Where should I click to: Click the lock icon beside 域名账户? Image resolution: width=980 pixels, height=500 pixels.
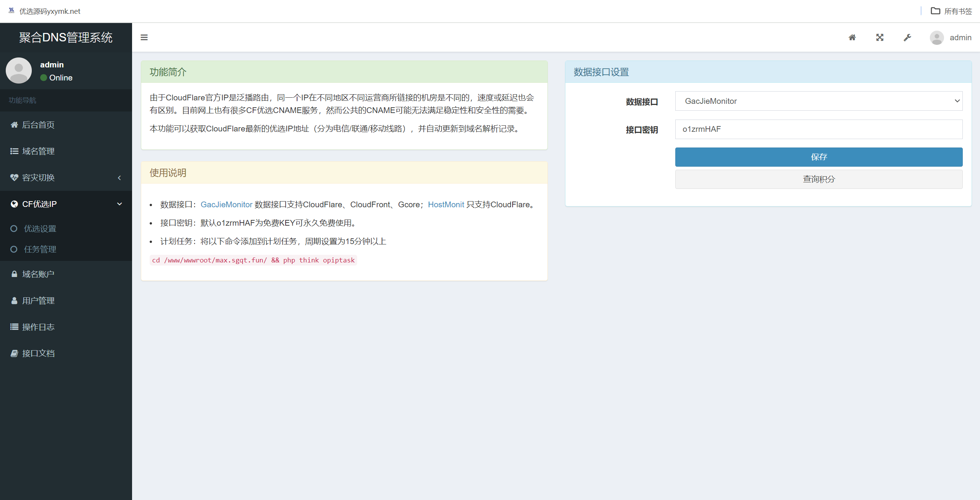tap(14, 274)
